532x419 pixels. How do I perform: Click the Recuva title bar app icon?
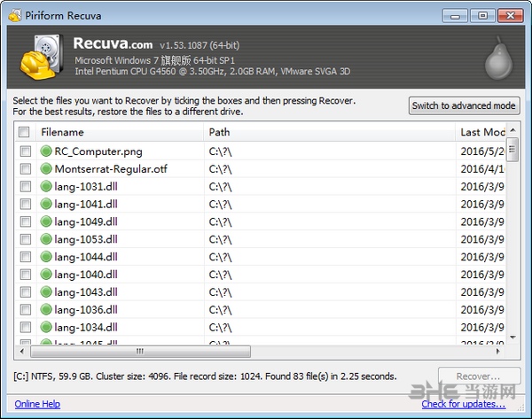[14, 15]
